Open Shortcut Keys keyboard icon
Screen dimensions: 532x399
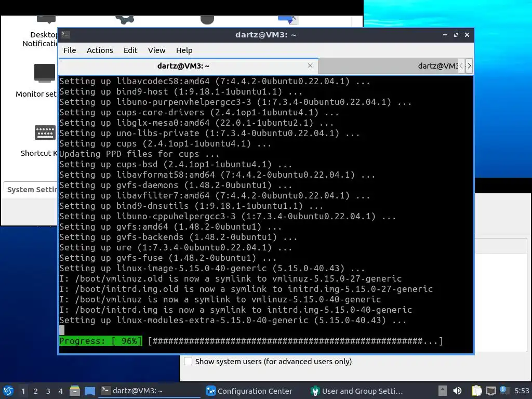45,132
